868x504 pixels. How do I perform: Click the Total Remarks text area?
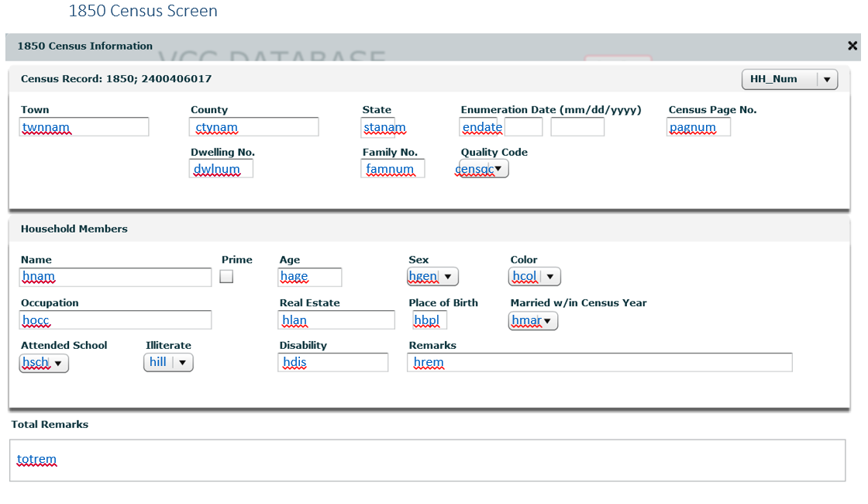coord(427,461)
